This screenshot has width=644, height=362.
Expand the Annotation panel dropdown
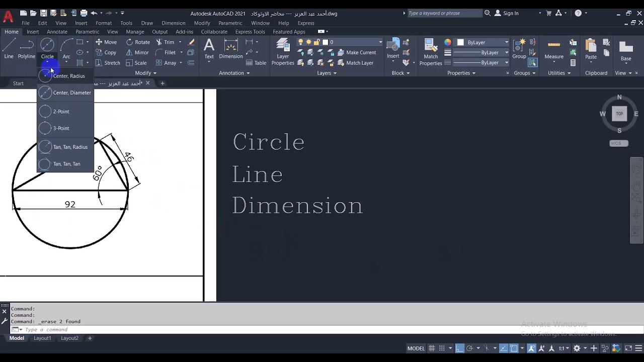click(x=234, y=73)
